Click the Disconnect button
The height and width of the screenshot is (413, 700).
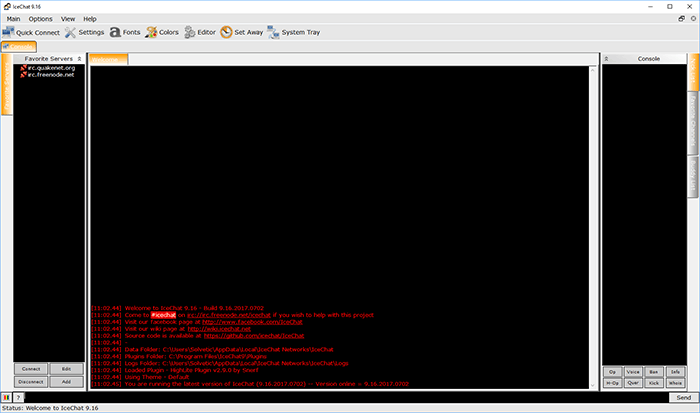tap(31, 382)
